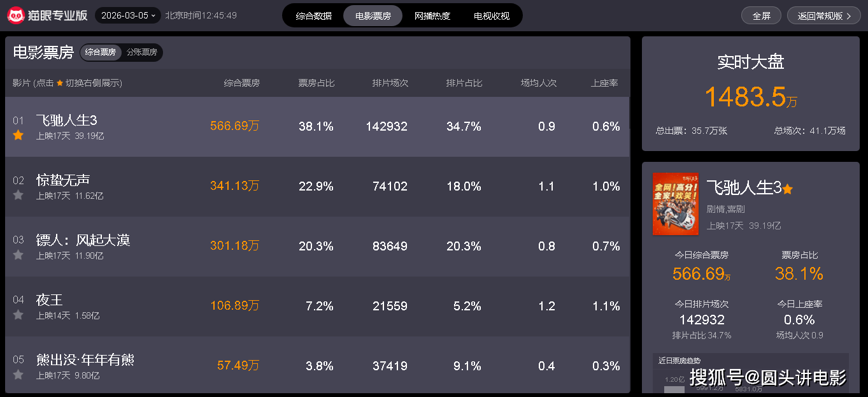Click the 猫眼专业版 logo icon
868x397 pixels.
pos(15,15)
